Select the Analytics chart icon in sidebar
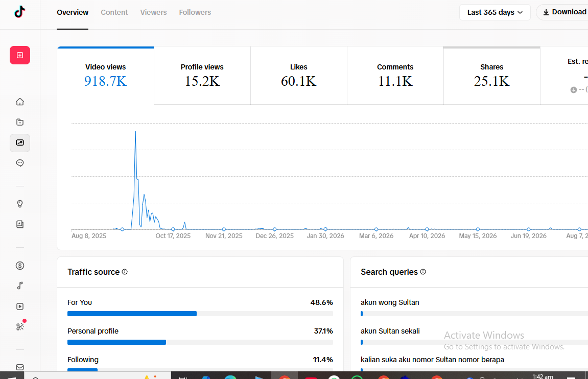 click(20, 143)
